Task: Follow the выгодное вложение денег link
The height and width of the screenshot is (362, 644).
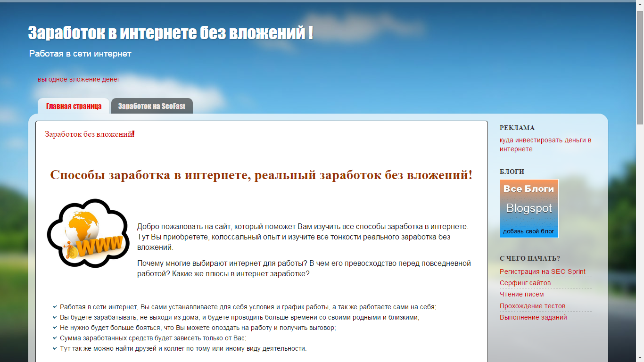Action: tap(79, 79)
